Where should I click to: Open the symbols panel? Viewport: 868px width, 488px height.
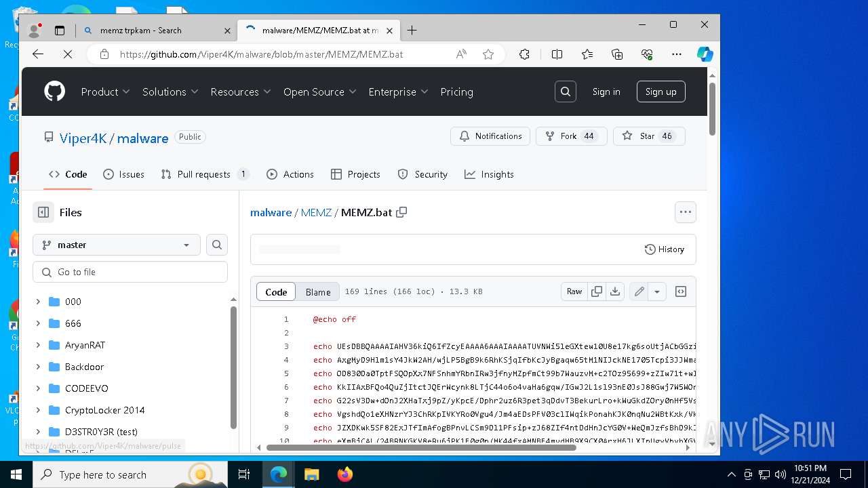[x=681, y=291]
